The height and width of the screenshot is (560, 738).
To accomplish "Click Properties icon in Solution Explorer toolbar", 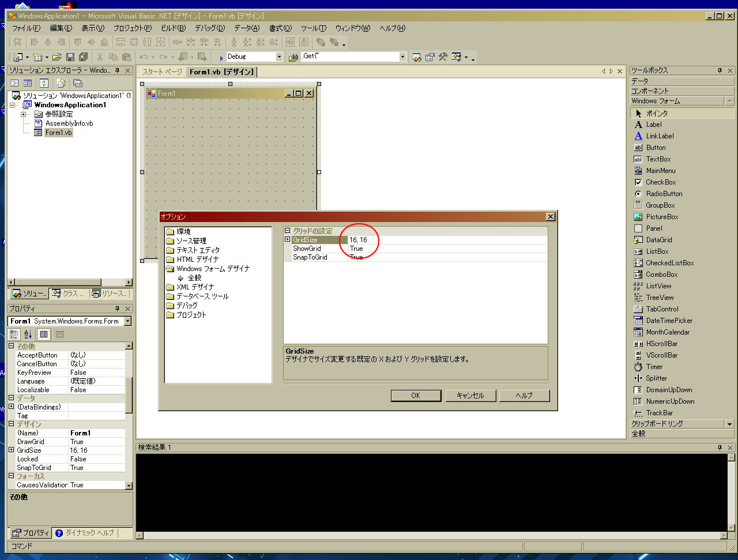I will point(77,83).
